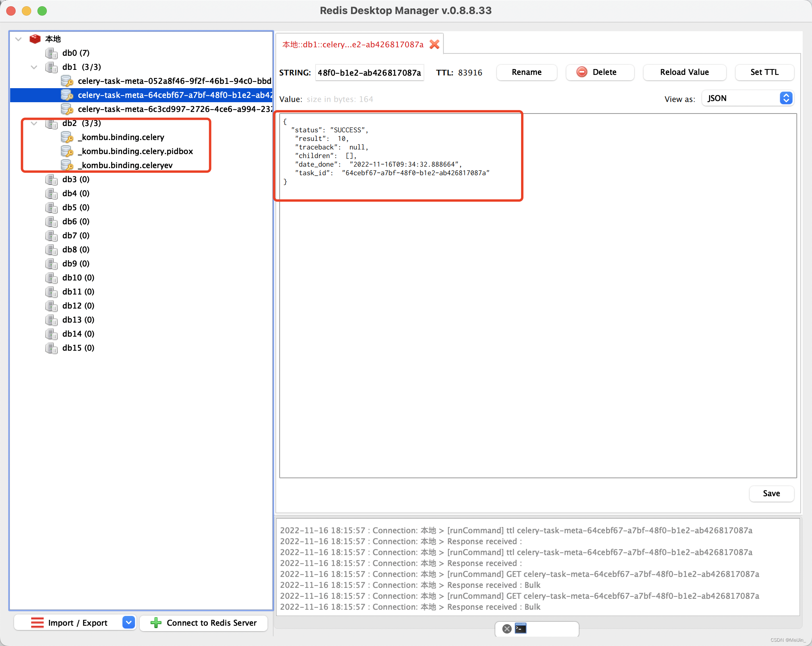Click the gray X icon beside console
Viewport: 812px width, 646px height.
tap(507, 628)
